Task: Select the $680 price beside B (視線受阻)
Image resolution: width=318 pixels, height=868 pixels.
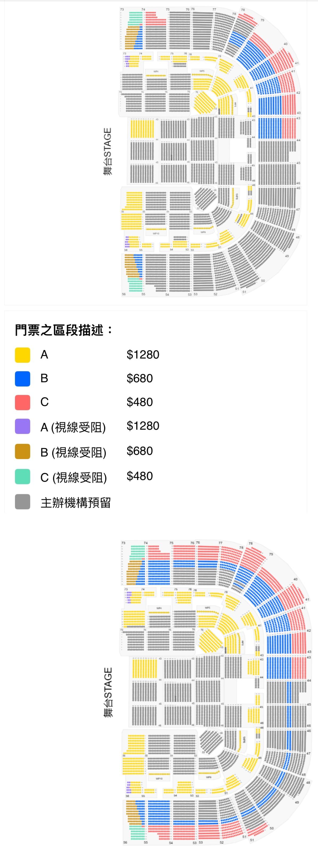Action: (140, 451)
